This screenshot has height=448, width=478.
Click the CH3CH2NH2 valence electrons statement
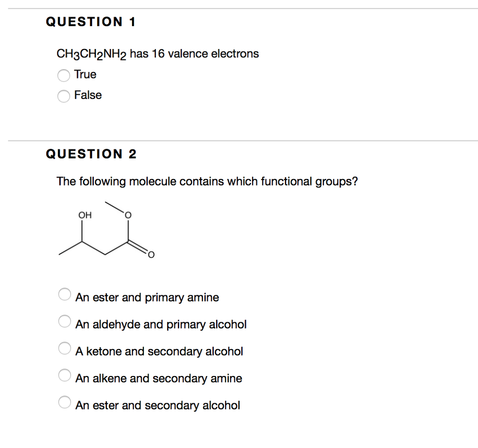(x=157, y=53)
